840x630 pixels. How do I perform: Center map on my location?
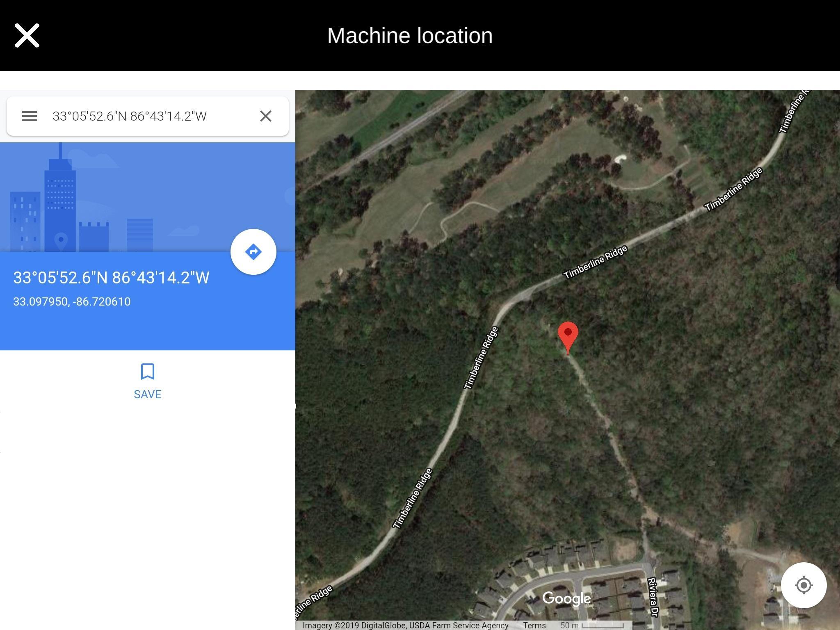[803, 585]
